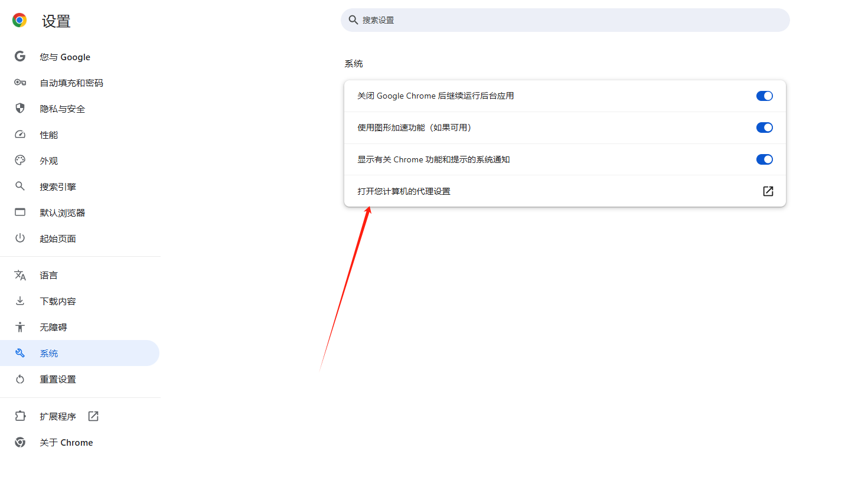Click the Chrome logo beside 设置

[x=19, y=21]
